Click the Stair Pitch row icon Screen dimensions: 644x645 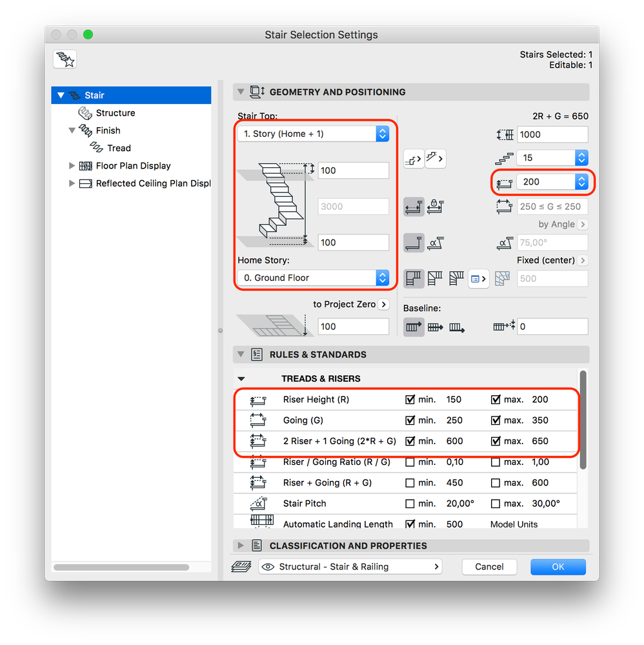259,504
